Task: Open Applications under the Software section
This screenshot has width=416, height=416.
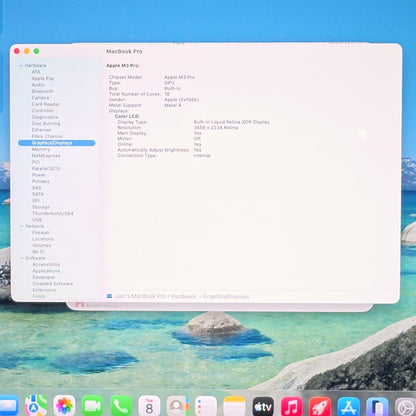Action: (x=46, y=271)
